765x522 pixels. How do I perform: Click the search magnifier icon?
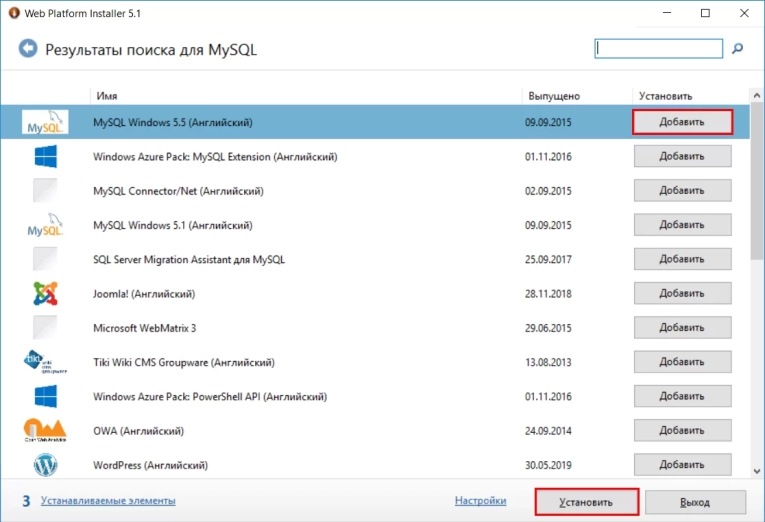[738, 48]
